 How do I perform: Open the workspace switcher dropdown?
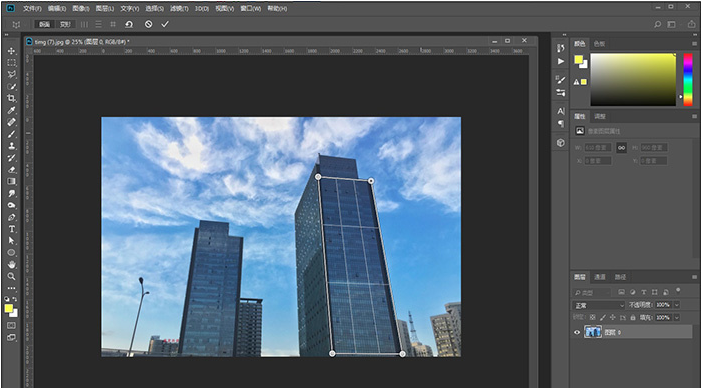671,25
